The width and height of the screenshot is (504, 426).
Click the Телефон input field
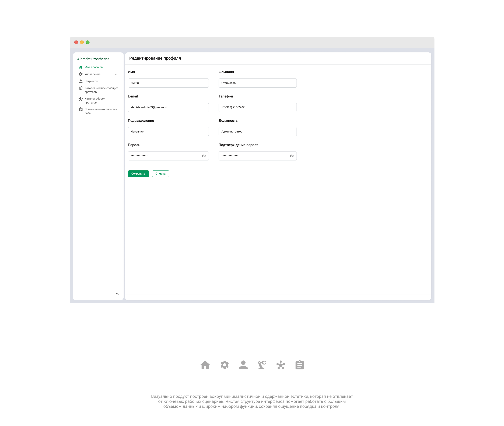point(257,107)
